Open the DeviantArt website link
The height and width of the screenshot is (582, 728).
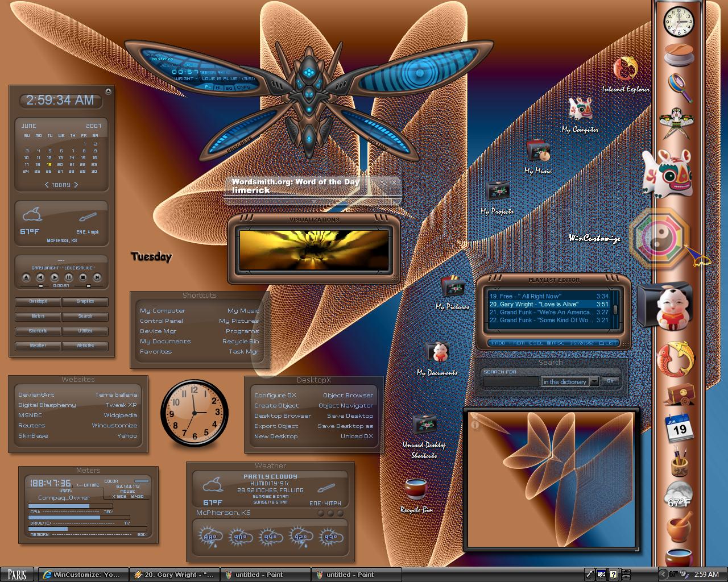click(x=36, y=394)
